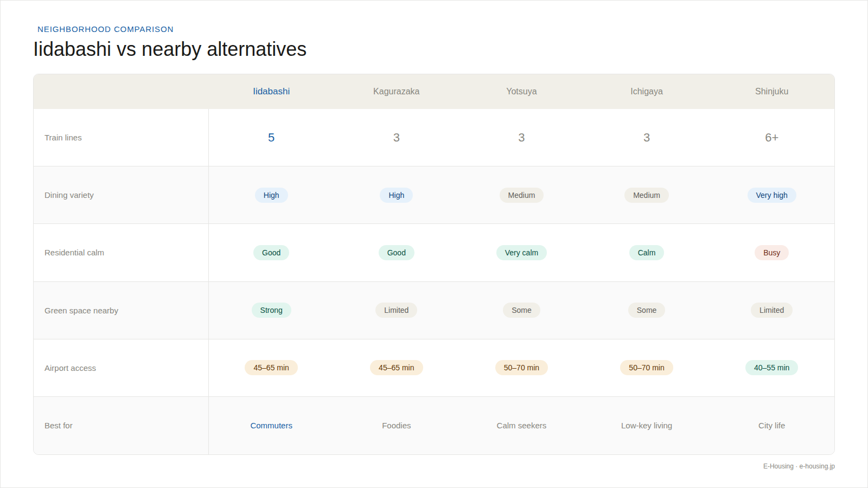The width and height of the screenshot is (868, 488).
Task: Click the Medium badge under Ichigaya
Action: pos(647,195)
